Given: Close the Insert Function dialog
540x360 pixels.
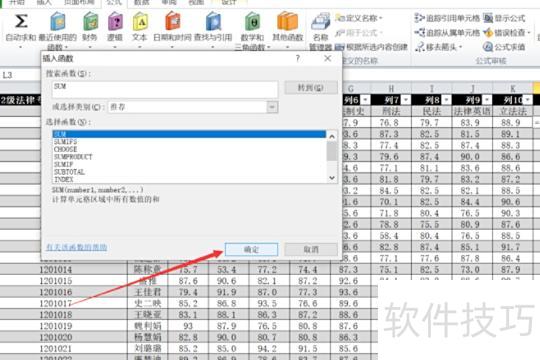Looking at the screenshot, I should pos(328,58).
